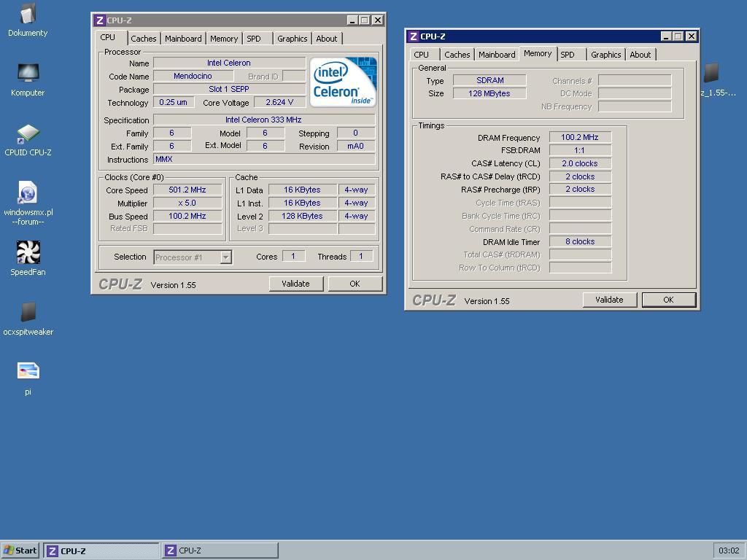Click the 1:1 FSB:DRAM ratio value
Screen dimensions: 747x560
(580, 150)
